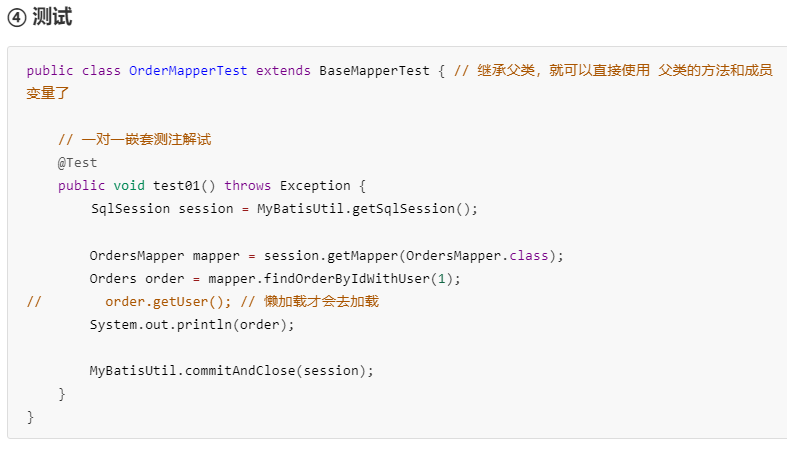787x463 pixels.
Task: Click the 变量了 wrapped comment line
Action: coord(48,93)
